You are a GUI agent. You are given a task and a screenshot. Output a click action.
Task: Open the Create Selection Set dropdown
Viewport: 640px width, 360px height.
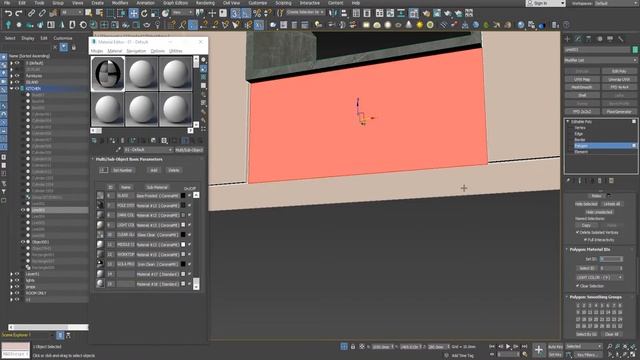305,13
